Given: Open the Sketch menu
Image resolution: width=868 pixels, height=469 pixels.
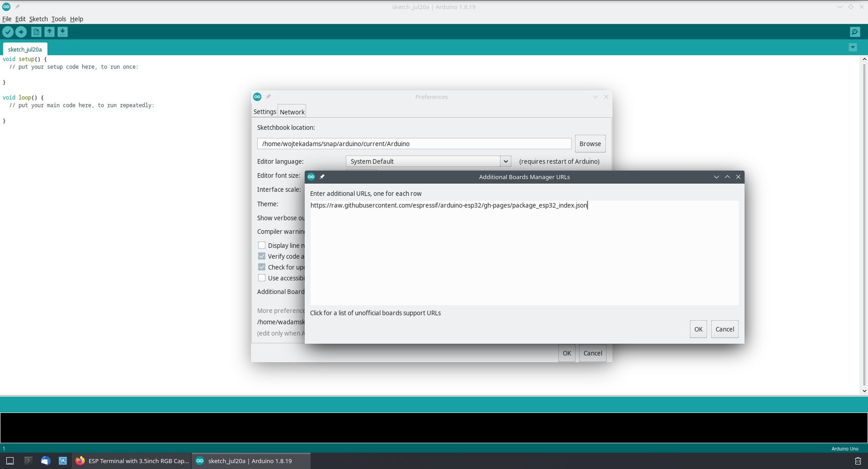Looking at the screenshot, I should pos(38,19).
